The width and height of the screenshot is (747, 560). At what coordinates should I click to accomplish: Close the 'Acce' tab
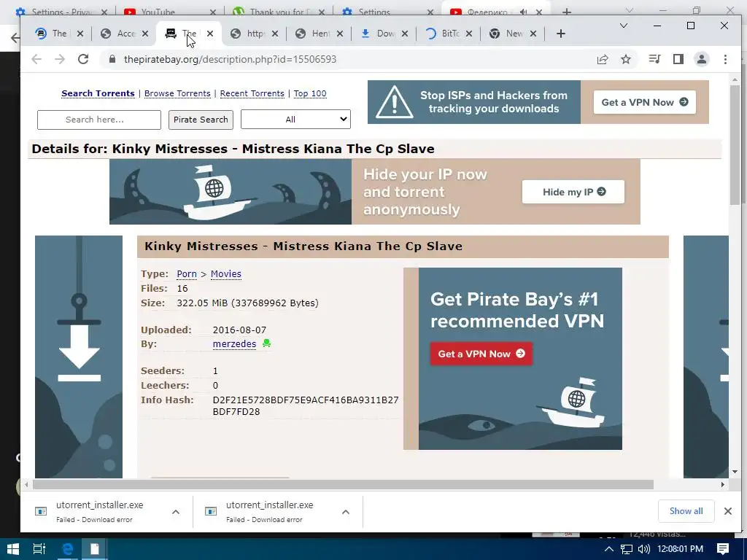[145, 34]
